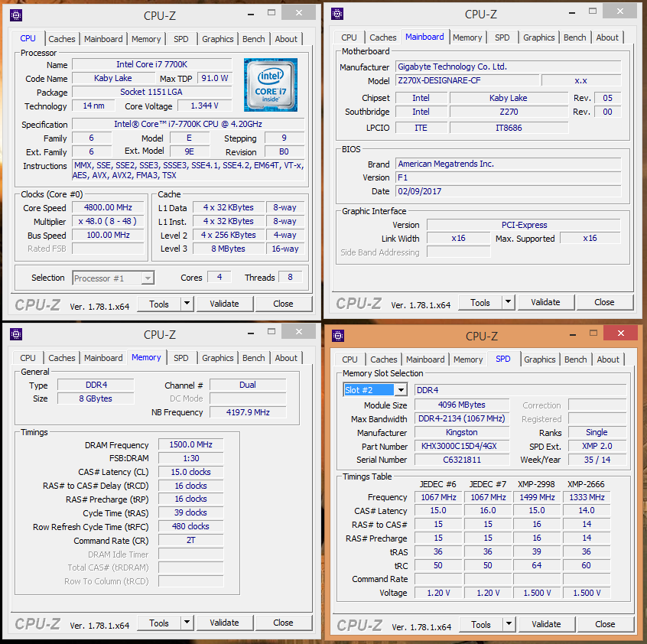Click Model field 'Z270X-DESIGNARE-CF'
647x644 pixels.
point(467,80)
